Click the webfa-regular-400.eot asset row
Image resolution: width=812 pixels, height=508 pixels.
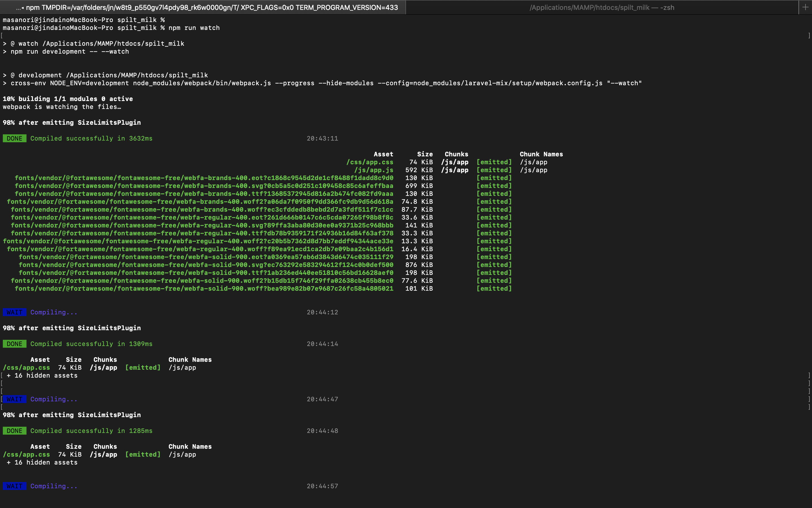coord(261,217)
